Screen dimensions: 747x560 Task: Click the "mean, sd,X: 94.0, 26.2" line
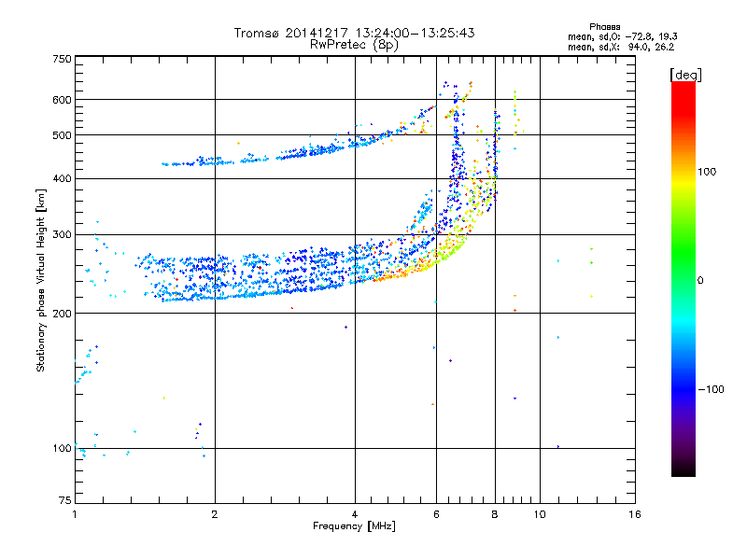tap(621, 48)
